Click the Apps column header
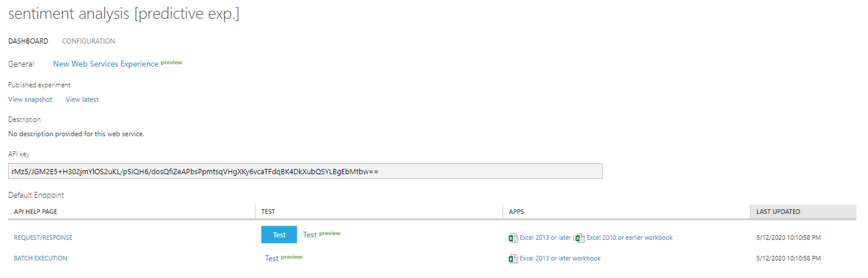 [516, 212]
